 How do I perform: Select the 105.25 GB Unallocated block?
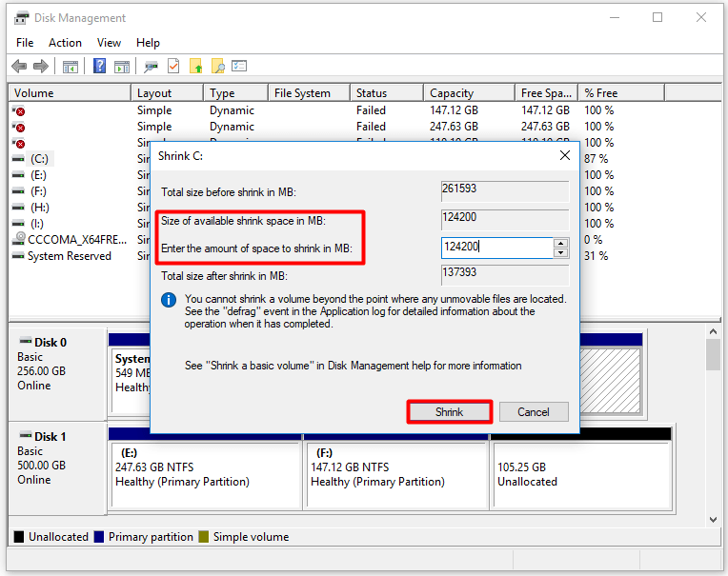click(582, 475)
